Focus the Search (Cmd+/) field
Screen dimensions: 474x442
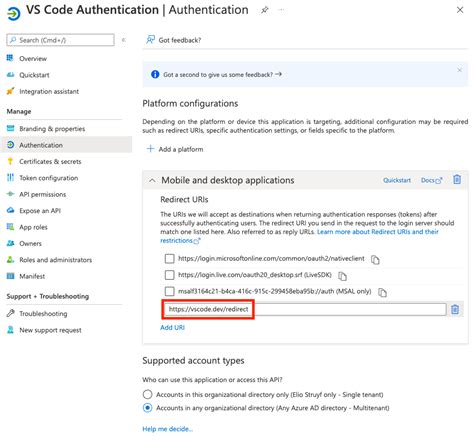point(60,40)
